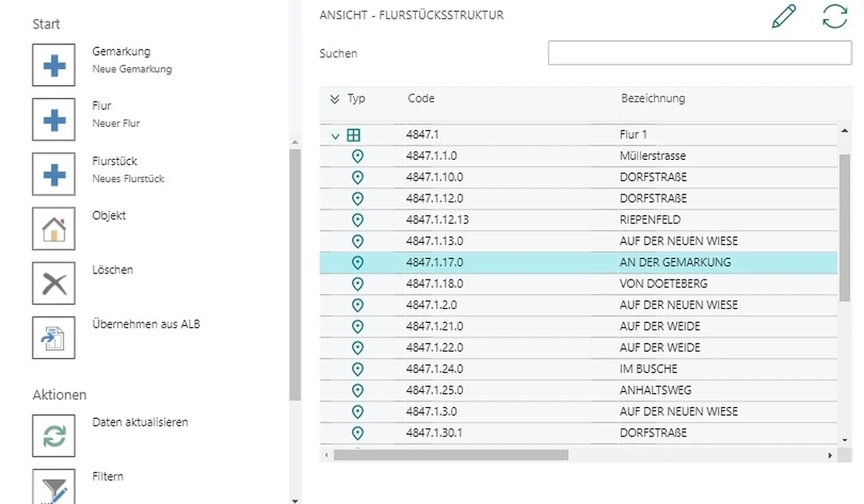Add a new Flurstück via plus icon
The width and height of the screenshot is (864, 504).
(54, 174)
